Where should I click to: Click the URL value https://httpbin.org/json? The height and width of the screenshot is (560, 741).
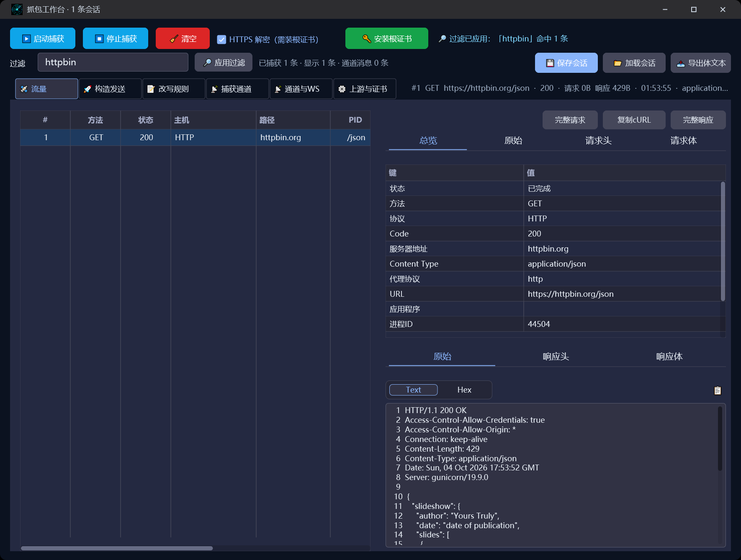click(571, 294)
